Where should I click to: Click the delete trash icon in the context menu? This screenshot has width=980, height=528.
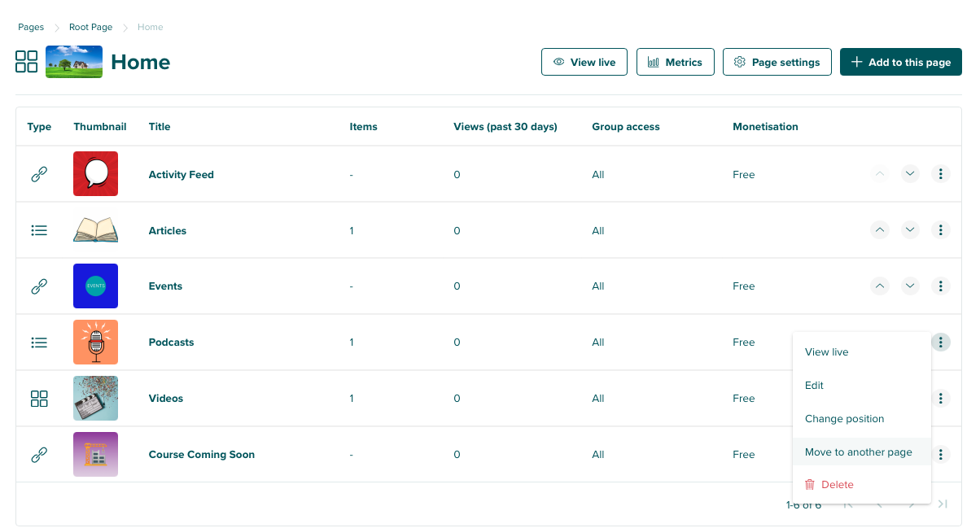pos(810,484)
